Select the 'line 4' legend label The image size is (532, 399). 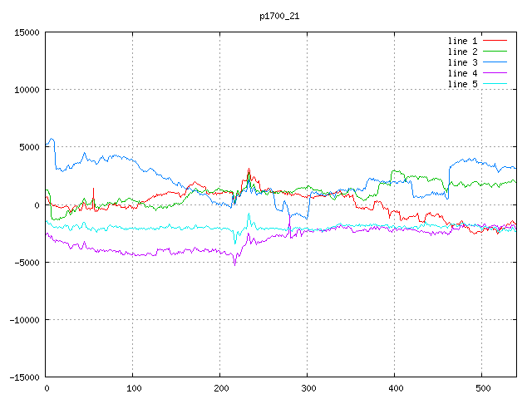pos(463,73)
